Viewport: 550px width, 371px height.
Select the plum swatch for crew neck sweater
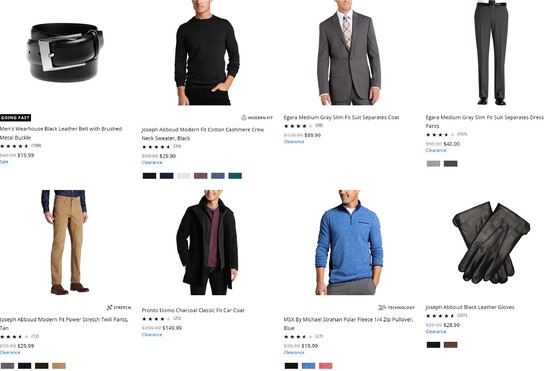tap(201, 176)
